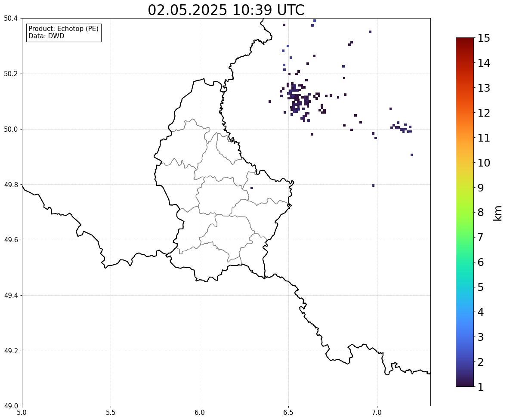Image resolution: width=507 pixels, height=420 pixels.
Task: Click the colorbar label '15'
Action: 484,38
